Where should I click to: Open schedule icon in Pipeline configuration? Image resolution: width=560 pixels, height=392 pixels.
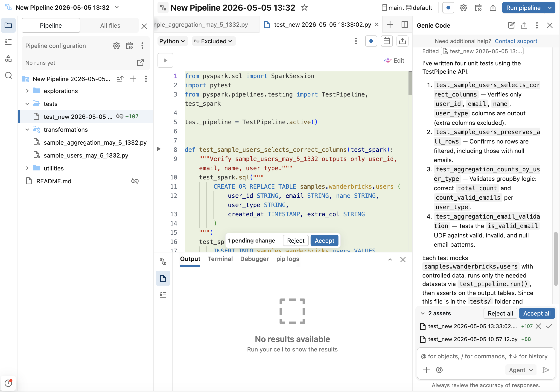(x=129, y=46)
